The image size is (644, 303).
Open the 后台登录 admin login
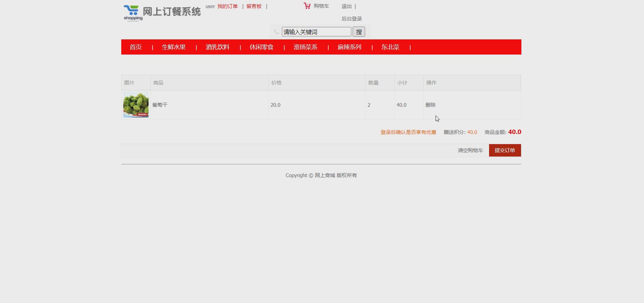351,19
